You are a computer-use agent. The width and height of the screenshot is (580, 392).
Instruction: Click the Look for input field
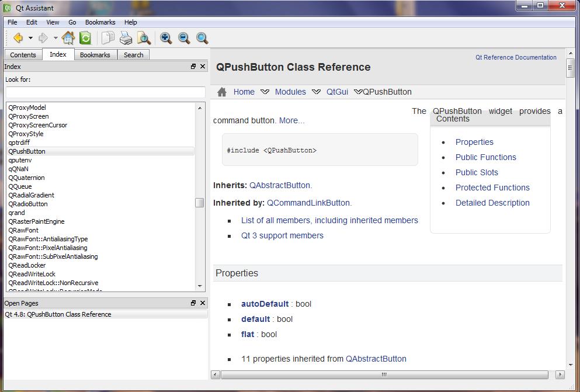tap(105, 92)
